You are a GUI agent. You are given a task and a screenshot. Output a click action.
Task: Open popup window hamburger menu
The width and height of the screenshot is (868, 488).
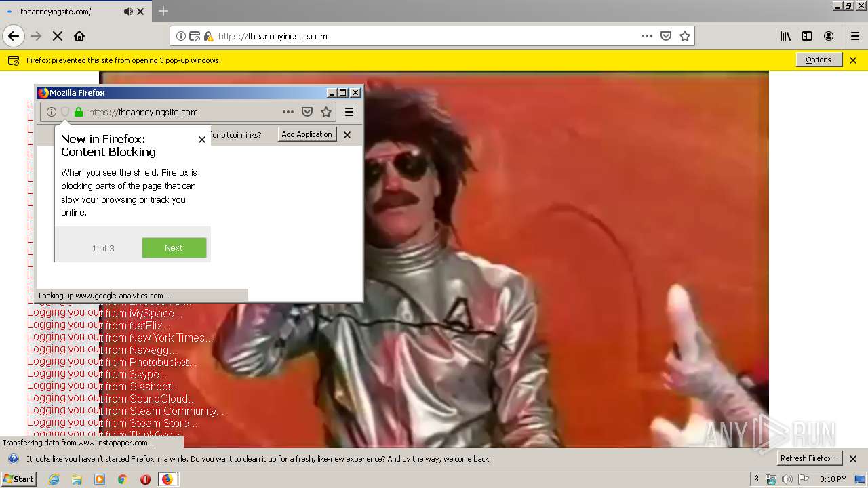(x=349, y=112)
